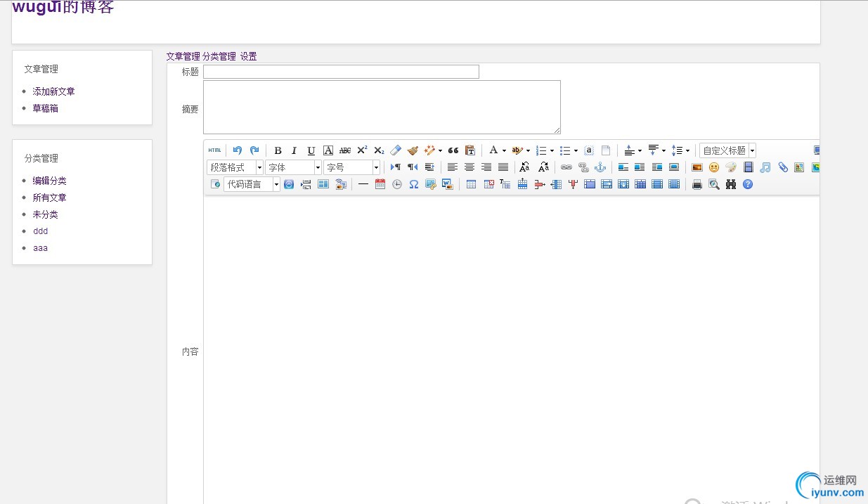
Task: Delete the table
Action: pyautogui.click(x=488, y=184)
